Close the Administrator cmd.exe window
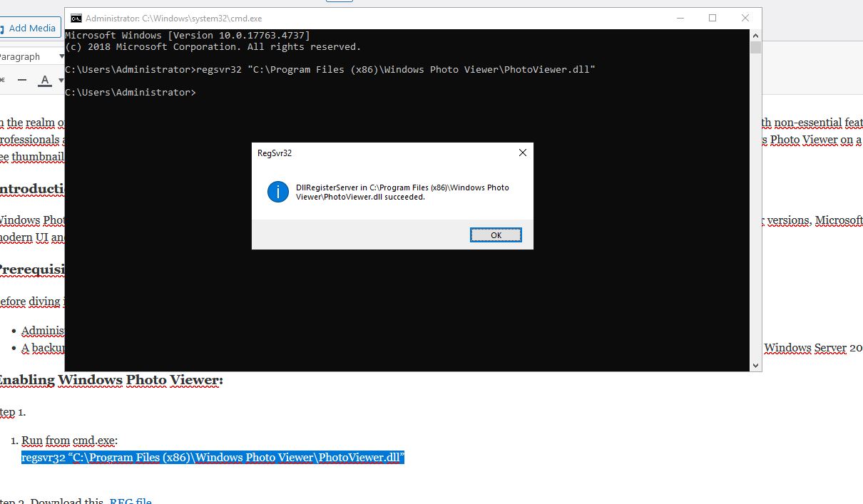Viewport: 863px width, 504px height. point(745,19)
